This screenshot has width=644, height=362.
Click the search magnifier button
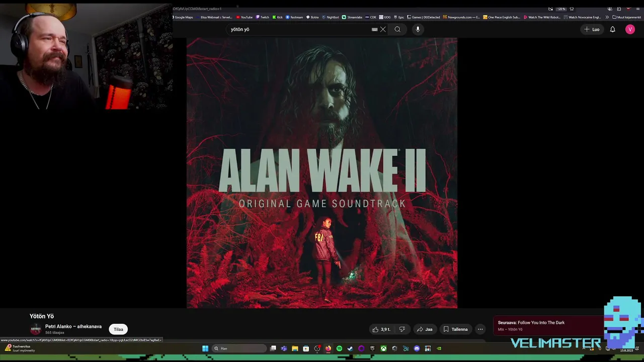point(397,29)
